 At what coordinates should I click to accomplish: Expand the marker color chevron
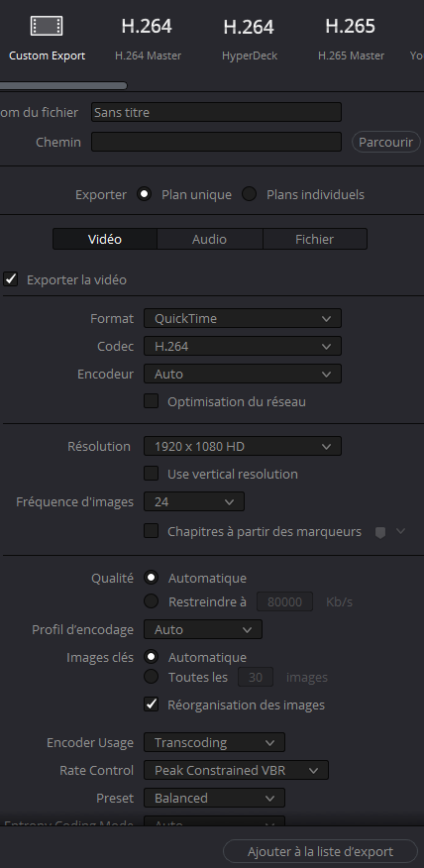[x=401, y=531]
